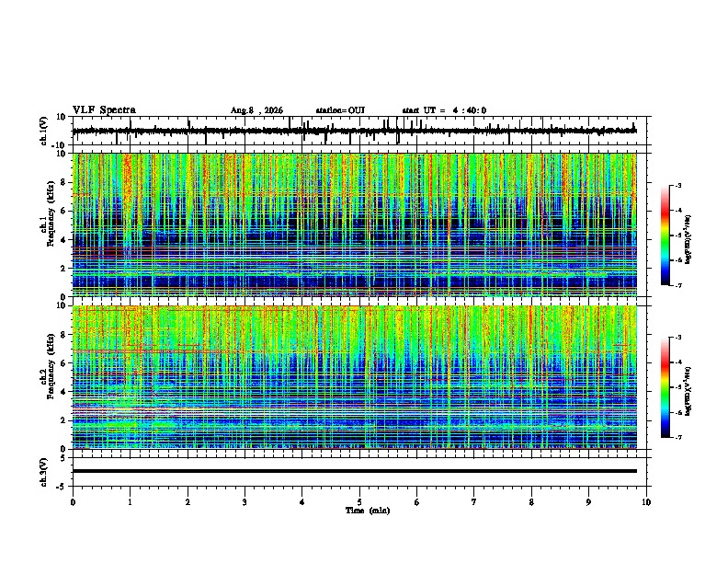Screen dimensions: 728x563
Task: Click the "Time (min)" x-axis label
Action: [x=368, y=511]
